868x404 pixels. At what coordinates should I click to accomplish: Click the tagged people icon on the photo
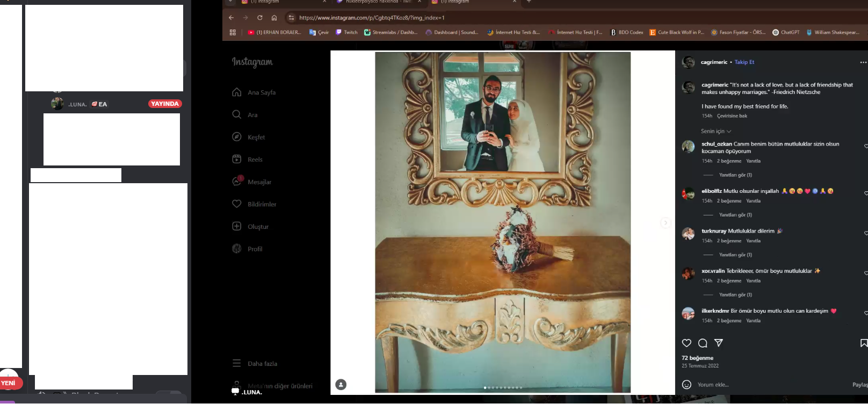[341, 385]
